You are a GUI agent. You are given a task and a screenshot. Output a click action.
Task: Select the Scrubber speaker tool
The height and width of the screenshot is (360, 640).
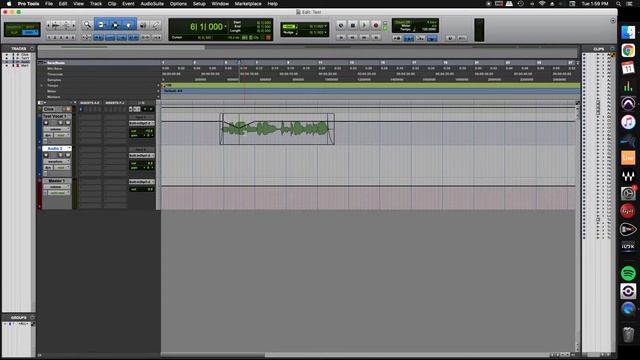pyautogui.click(x=143, y=25)
